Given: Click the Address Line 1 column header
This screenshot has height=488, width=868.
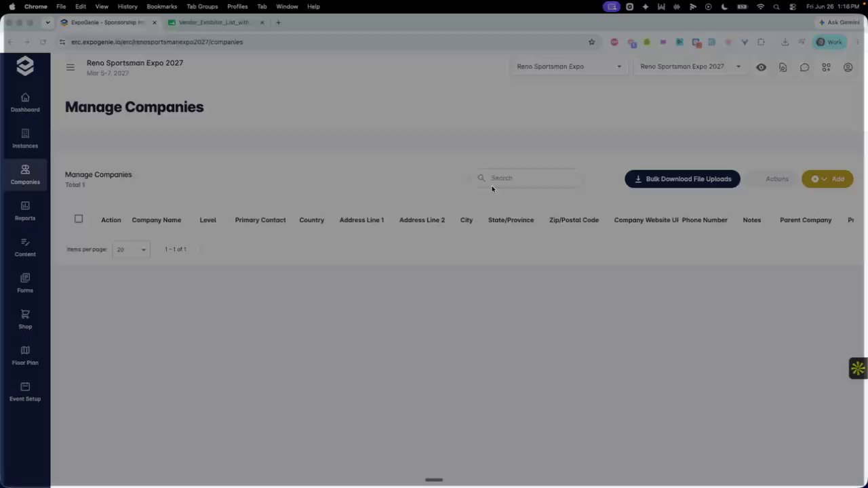Looking at the screenshot, I should (361, 220).
